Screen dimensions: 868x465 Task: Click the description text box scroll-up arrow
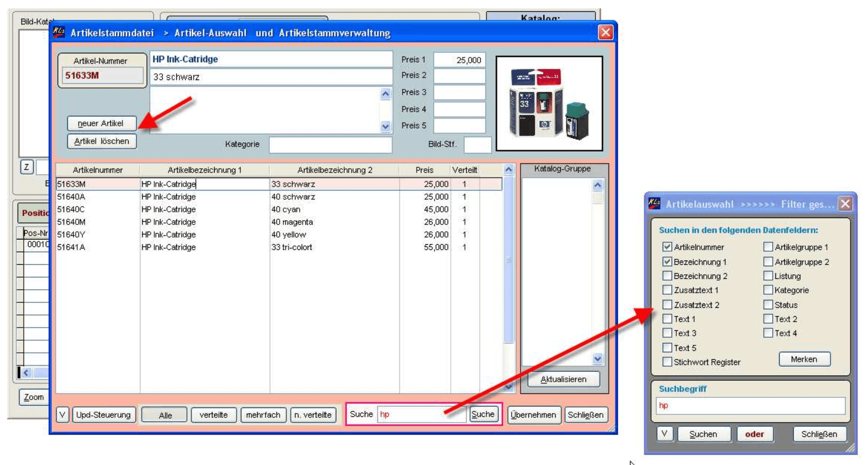click(385, 94)
